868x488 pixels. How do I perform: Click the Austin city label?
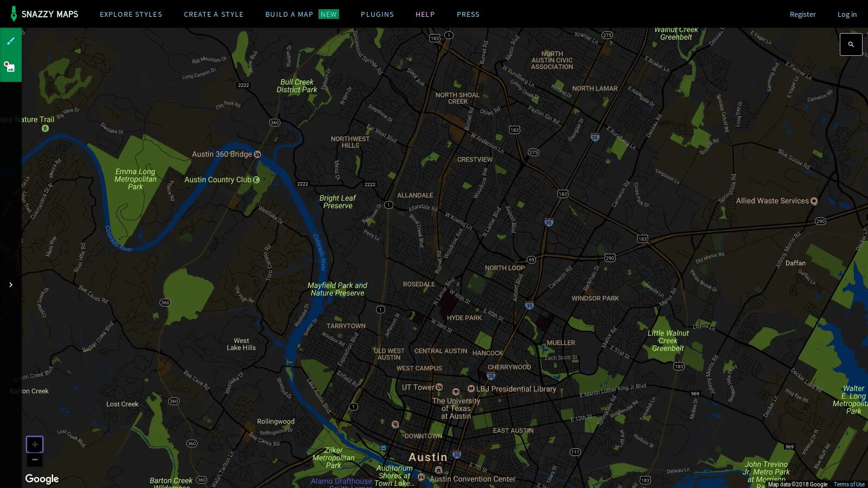click(x=428, y=457)
